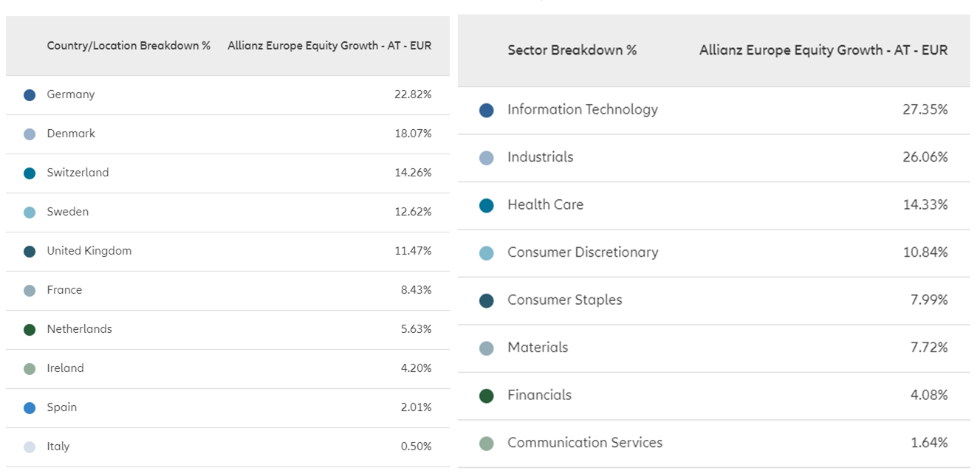Click the Switzerland legend dot
This screenshot has height=476, width=980.
(30, 173)
